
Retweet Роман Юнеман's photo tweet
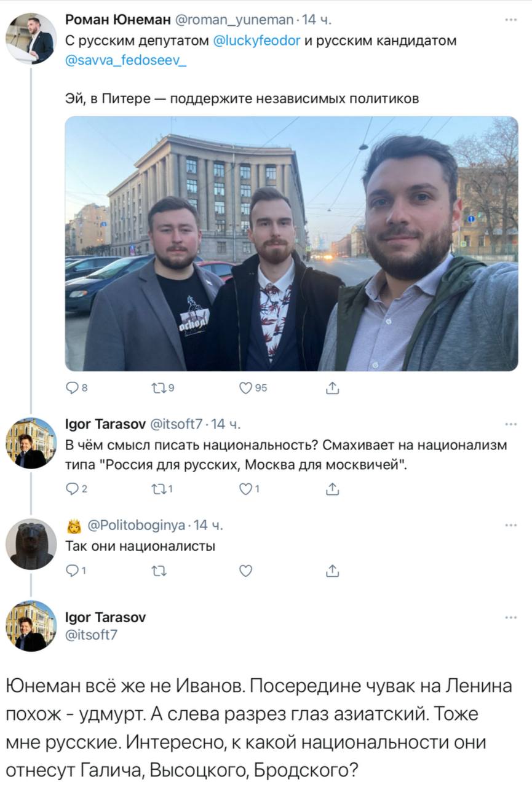pos(156,387)
